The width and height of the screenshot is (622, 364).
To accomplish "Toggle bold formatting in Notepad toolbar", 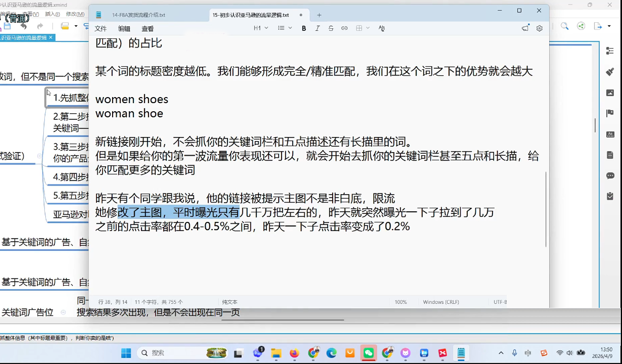I will click(304, 28).
